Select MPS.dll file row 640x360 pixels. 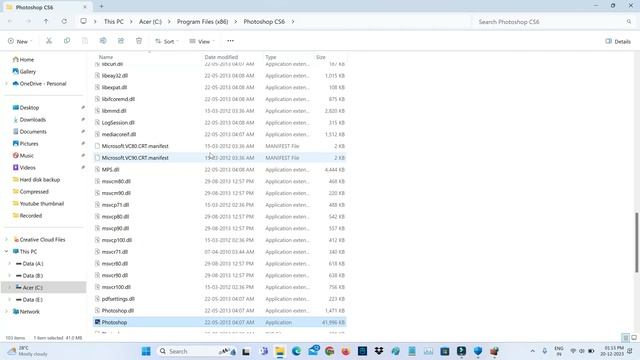click(220, 169)
